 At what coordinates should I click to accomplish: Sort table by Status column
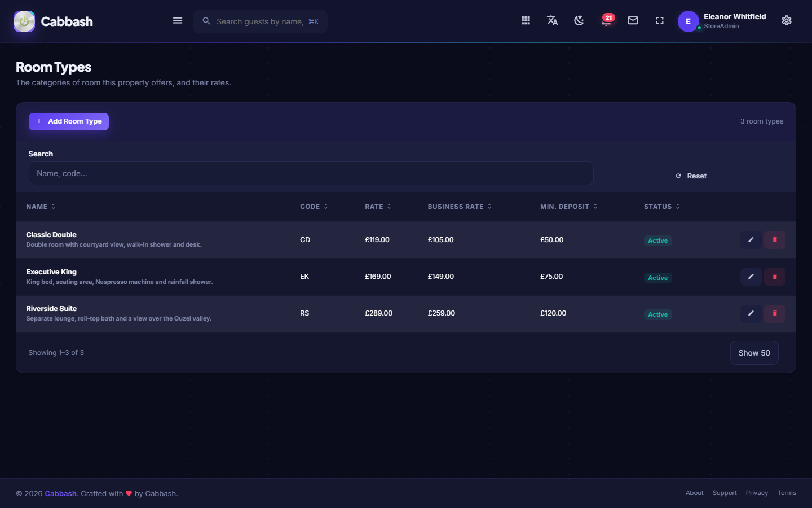point(662,207)
